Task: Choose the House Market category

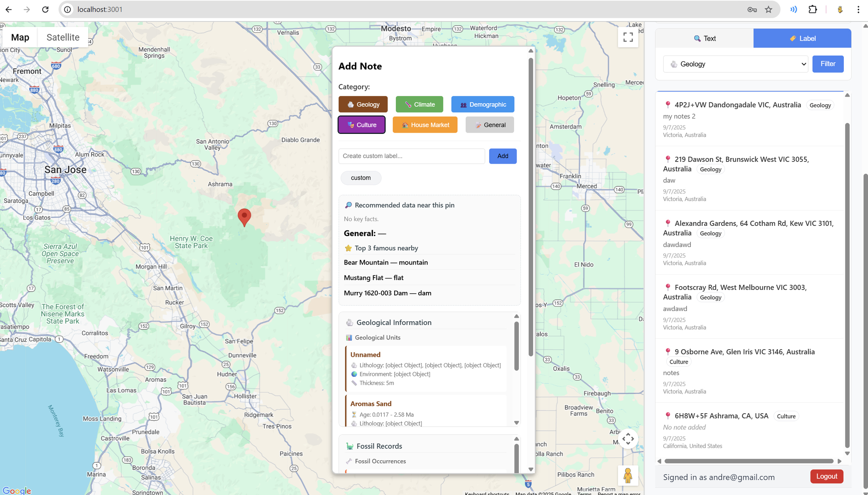Action: click(x=425, y=125)
